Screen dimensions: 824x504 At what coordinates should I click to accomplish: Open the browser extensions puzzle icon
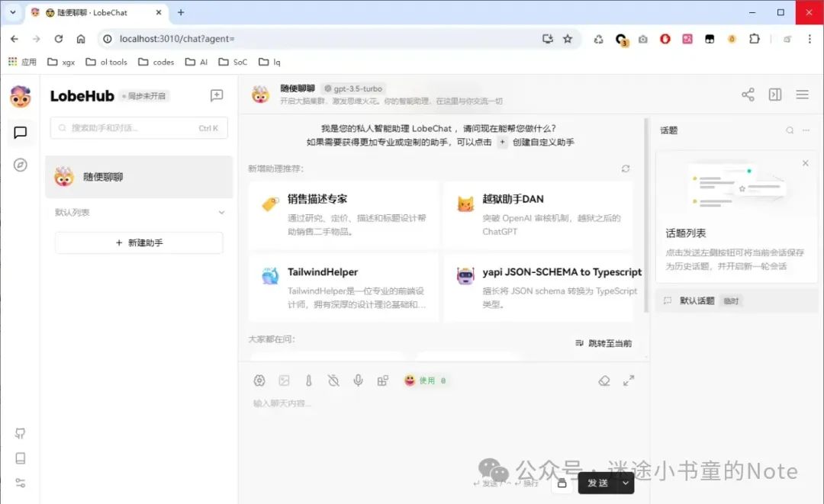point(754,39)
